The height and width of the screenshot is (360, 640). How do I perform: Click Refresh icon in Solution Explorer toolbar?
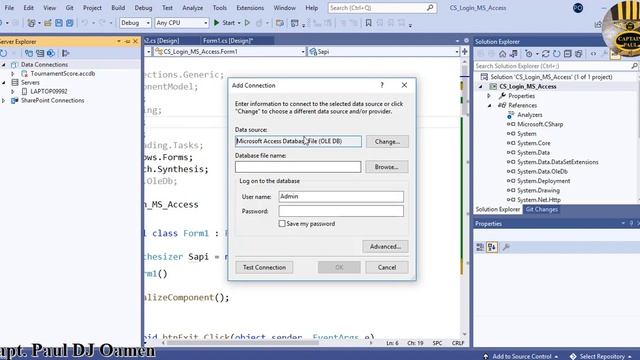click(x=556, y=54)
